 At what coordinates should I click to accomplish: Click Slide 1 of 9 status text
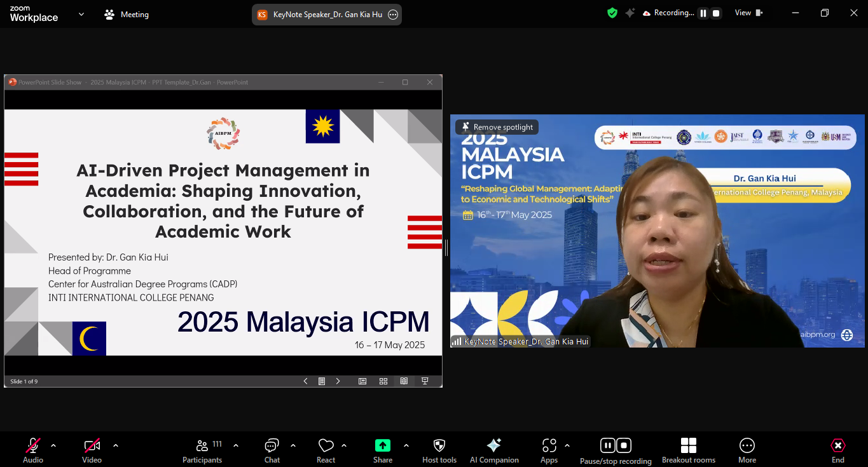24,382
